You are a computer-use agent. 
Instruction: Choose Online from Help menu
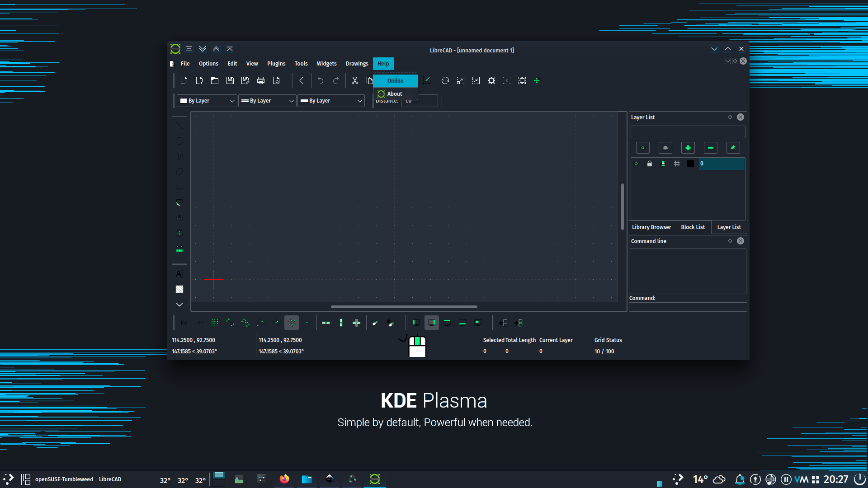(396, 81)
